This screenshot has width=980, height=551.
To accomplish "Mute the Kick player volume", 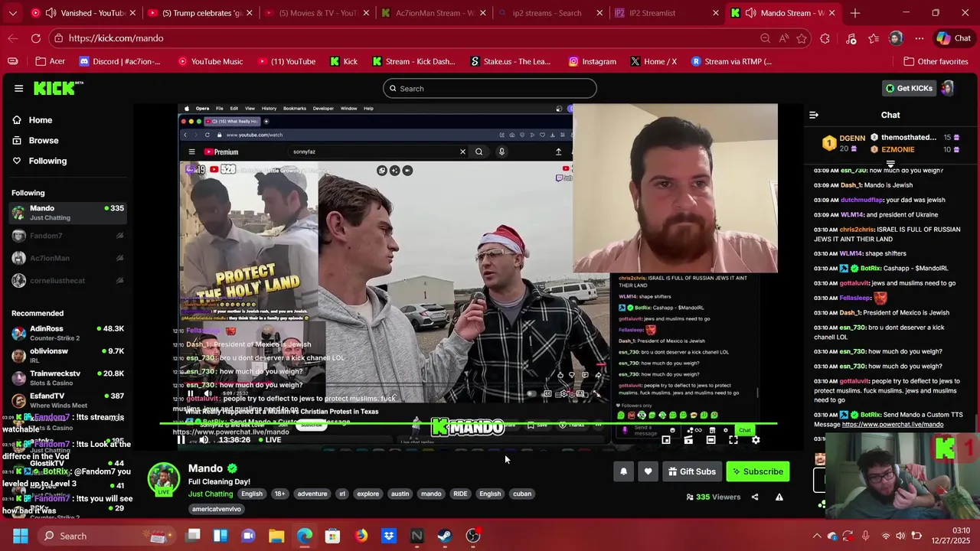I will click(x=204, y=440).
